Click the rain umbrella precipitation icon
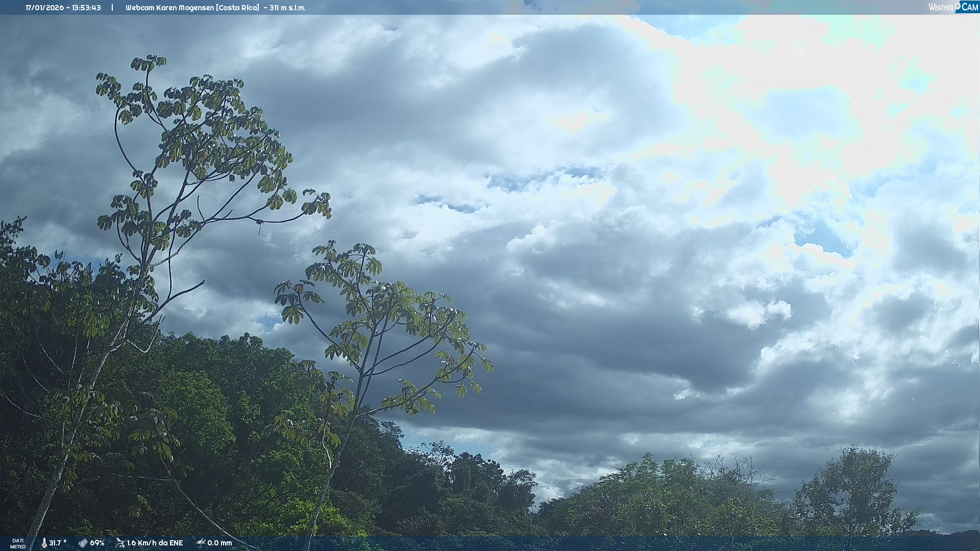This screenshot has height=551, width=980. (x=201, y=543)
